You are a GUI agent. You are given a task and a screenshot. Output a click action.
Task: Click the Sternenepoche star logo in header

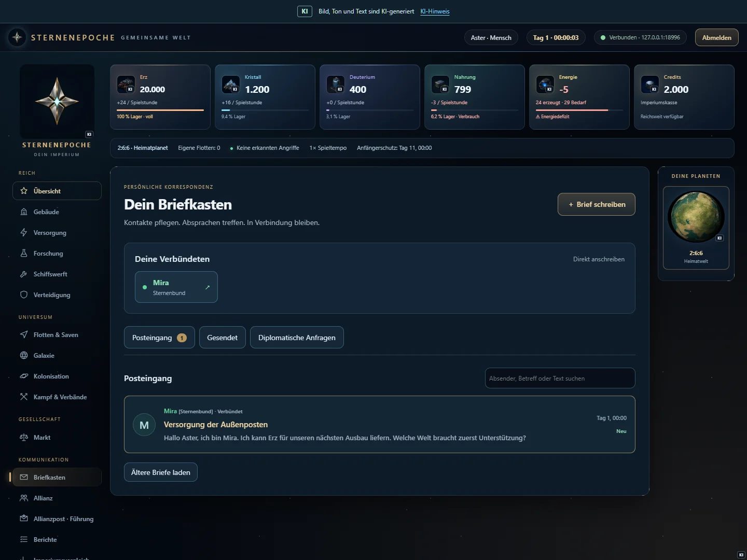[x=17, y=37]
